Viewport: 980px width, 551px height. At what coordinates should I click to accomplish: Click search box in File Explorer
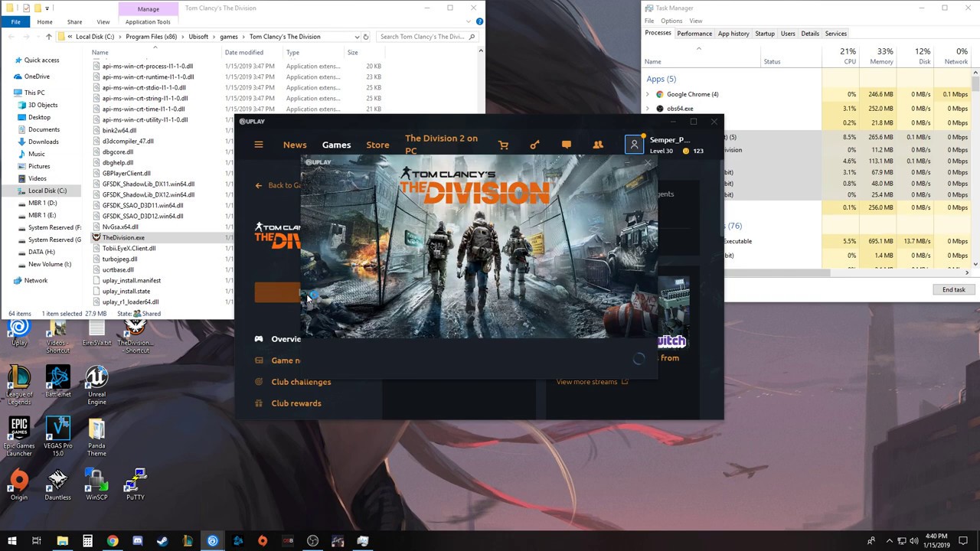428,37
